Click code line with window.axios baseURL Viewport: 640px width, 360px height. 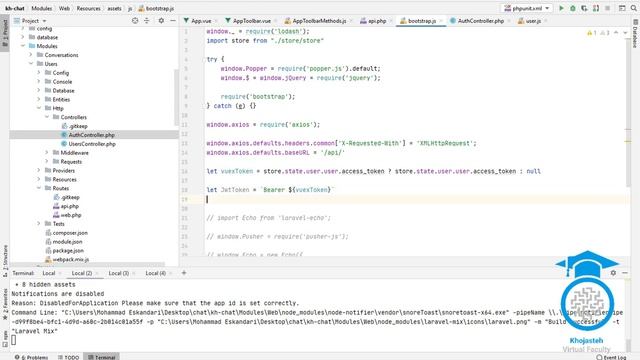click(276, 153)
